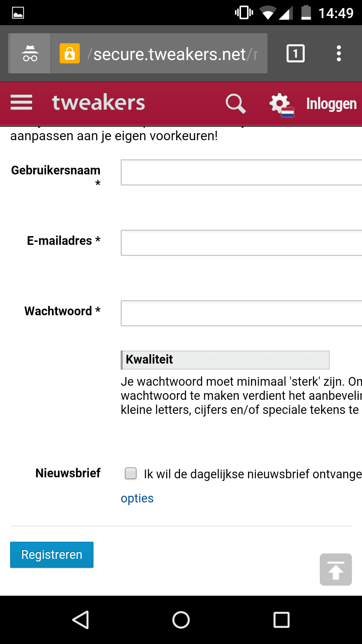362x644 pixels.
Task: Tap Inloggen in the header
Action: pyautogui.click(x=331, y=104)
